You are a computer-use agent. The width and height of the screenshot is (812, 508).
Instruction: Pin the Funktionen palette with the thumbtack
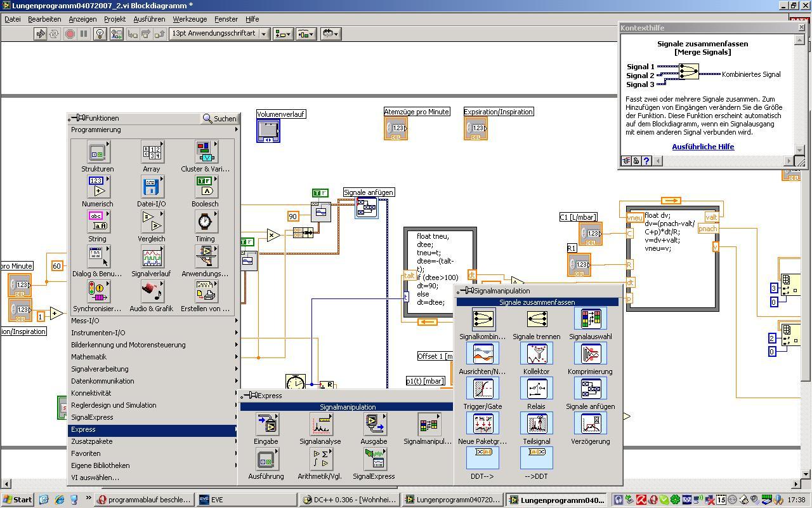pyautogui.click(x=77, y=118)
